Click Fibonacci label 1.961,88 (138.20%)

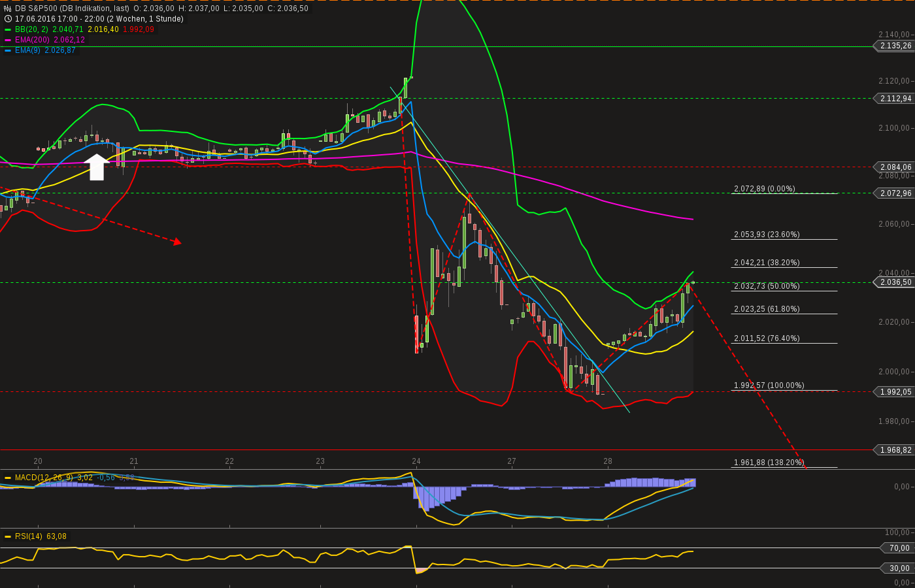[769, 463]
